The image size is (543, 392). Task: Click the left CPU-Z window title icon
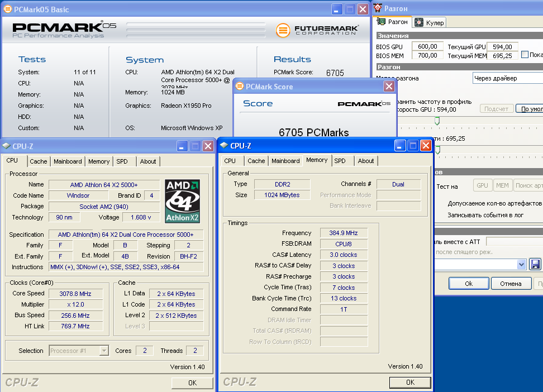tap(6, 146)
